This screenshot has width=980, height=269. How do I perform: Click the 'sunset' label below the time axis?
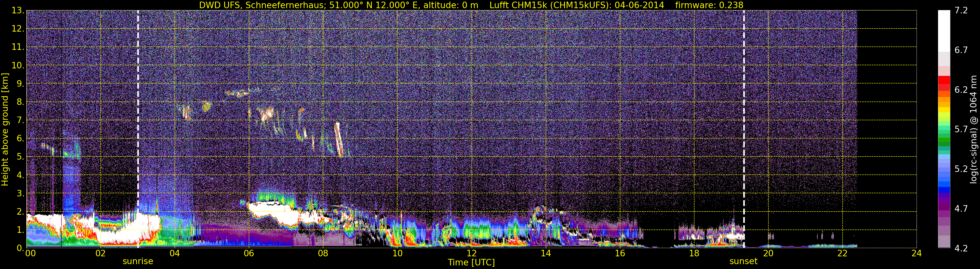(x=743, y=261)
